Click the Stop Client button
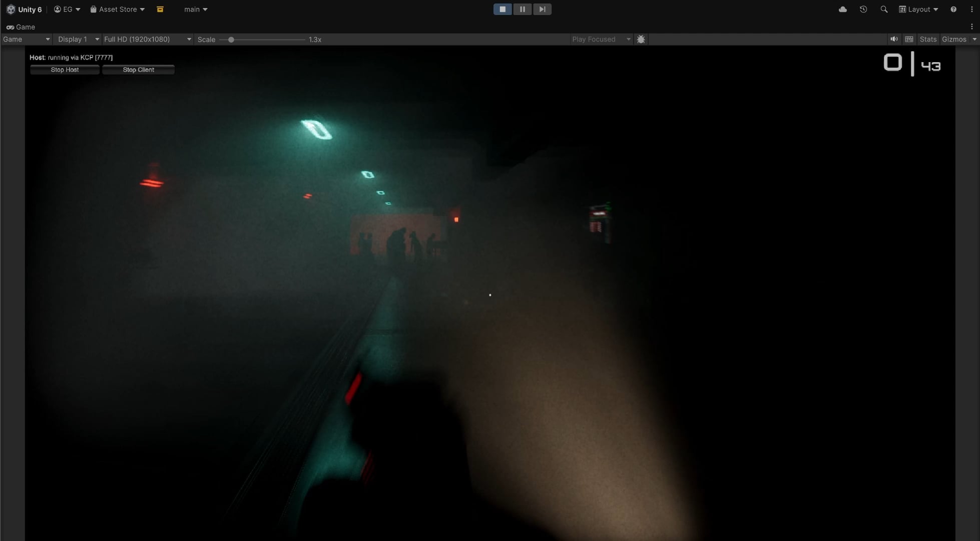 pyautogui.click(x=139, y=70)
